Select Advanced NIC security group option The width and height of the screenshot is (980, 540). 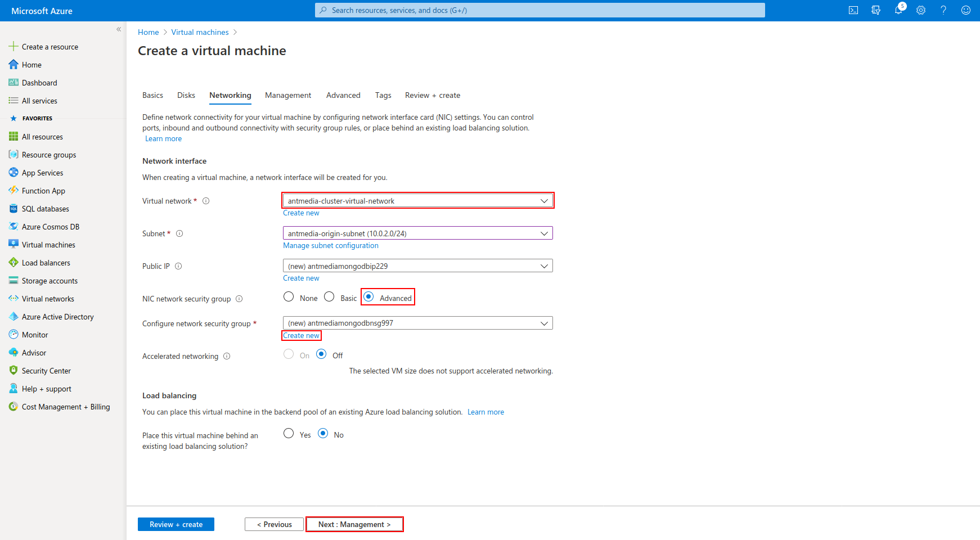(368, 296)
